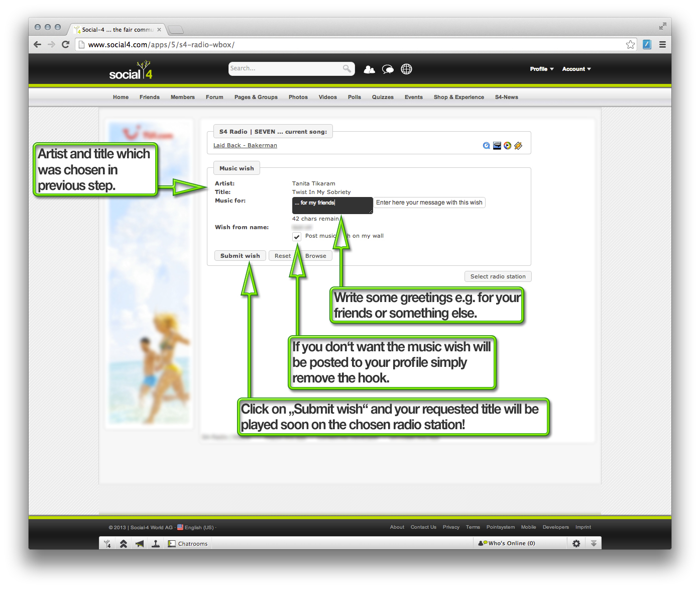Viewport: 700px width, 589px height.
Task: Click the globe notifications icon
Action: tap(406, 69)
